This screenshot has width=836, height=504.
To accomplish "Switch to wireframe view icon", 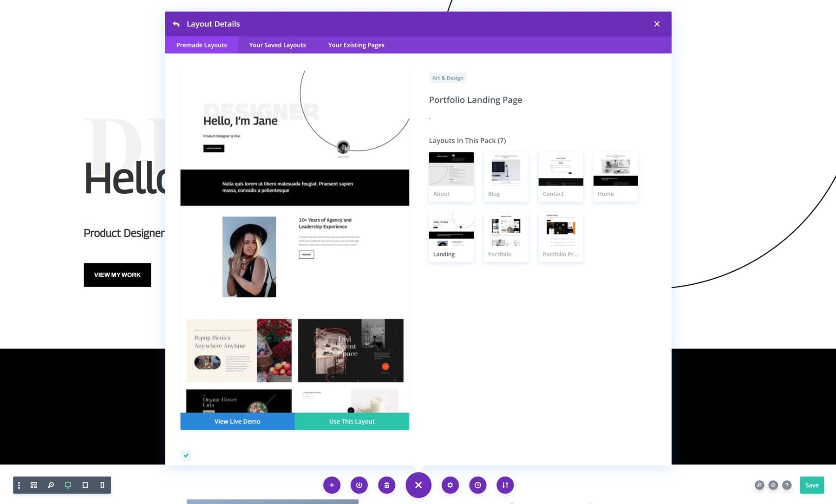I will pos(33,485).
